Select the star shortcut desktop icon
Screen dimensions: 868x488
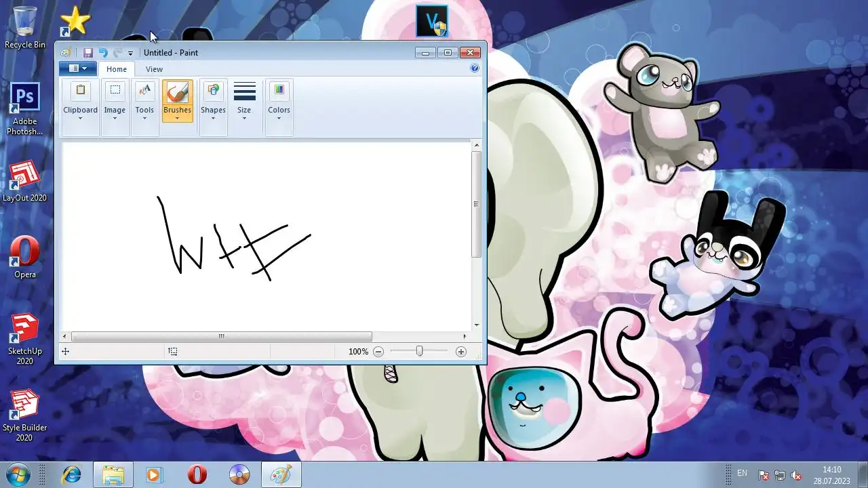tap(75, 21)
